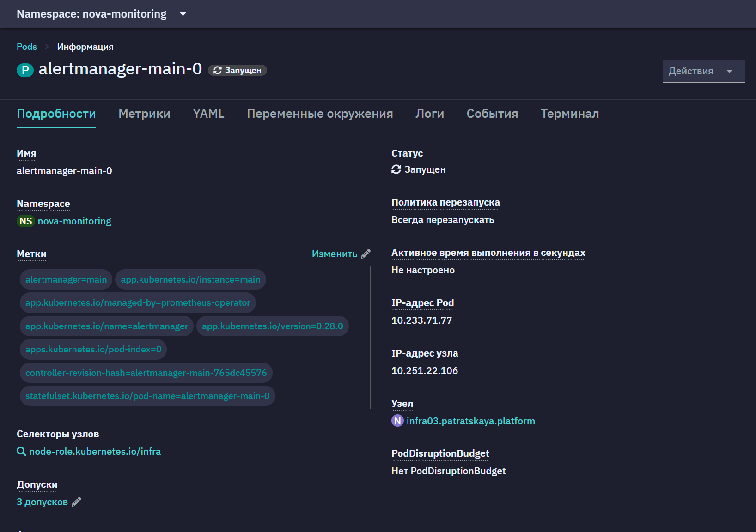Screen dimensions: 756x532
Task: Click the Активное время выполнения в секундах label
Action: tap(488, 253)
